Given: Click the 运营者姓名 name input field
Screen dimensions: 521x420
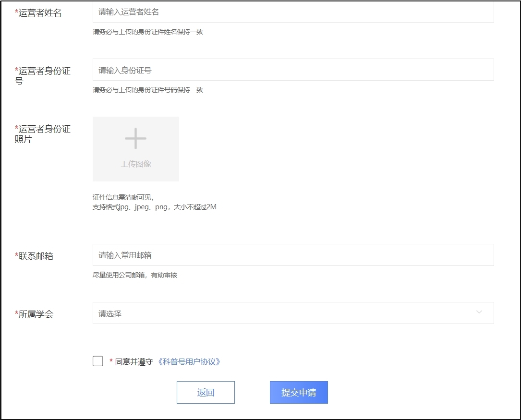Looking at the screenshot, I should click(293, 12).
